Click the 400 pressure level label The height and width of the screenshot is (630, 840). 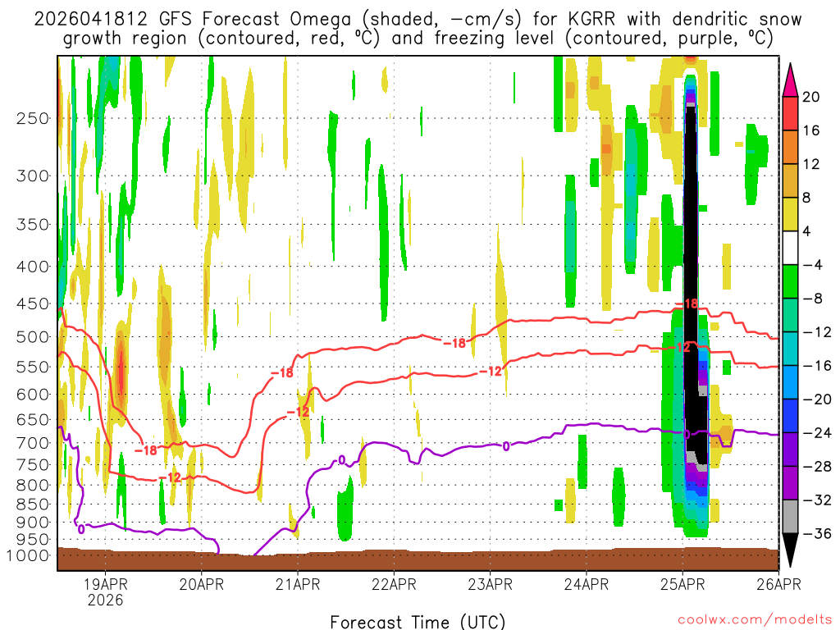(x=33, y=267)
